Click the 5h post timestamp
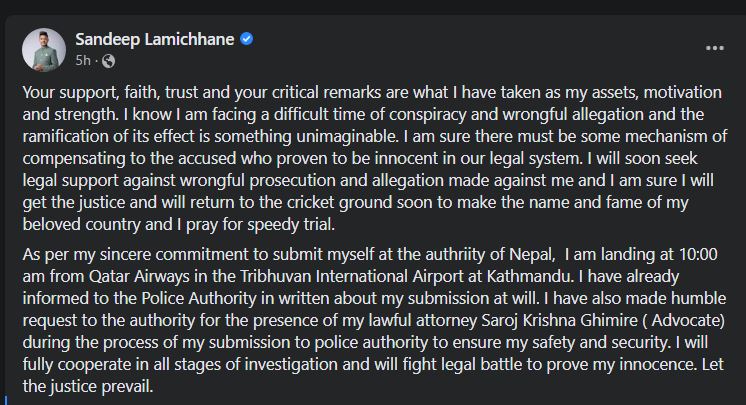The width and height of the screenshot is (746, 405). [x=83, y=59]
